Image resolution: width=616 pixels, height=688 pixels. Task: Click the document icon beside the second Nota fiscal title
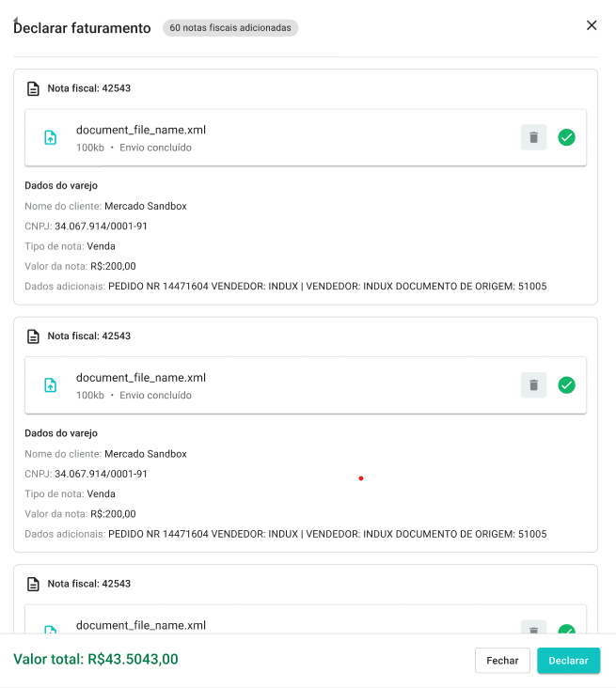click(x=34, y=336)
